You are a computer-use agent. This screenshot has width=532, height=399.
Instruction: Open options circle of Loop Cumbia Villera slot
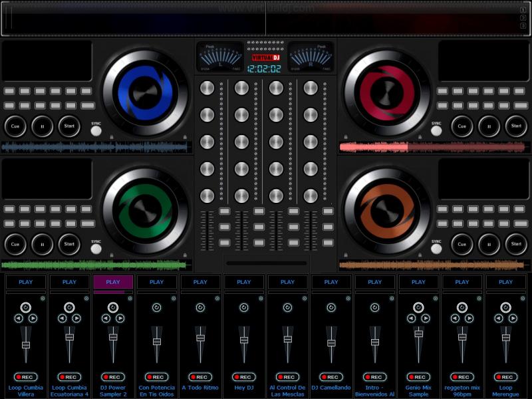click(x=43, y=299)
